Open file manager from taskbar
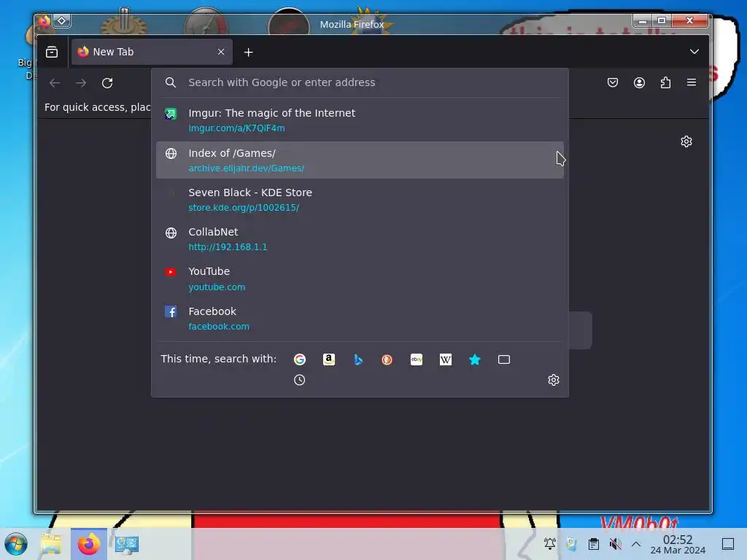The height and width of the screenshot is (560, 747). [51, 544]
